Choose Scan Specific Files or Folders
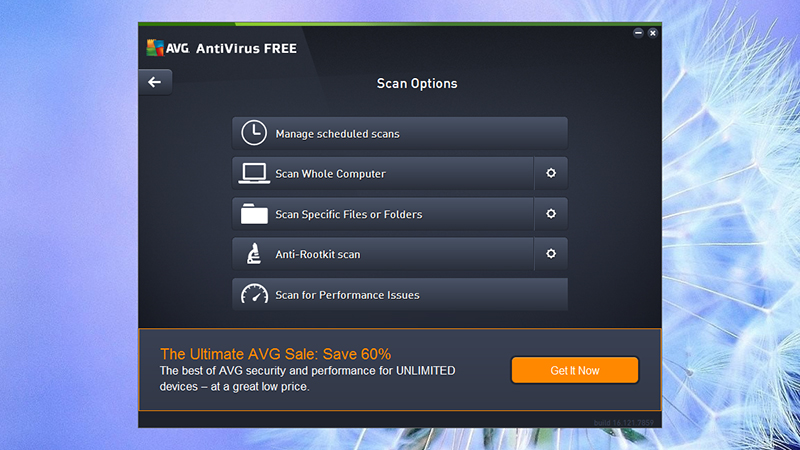 pos(383,214)
